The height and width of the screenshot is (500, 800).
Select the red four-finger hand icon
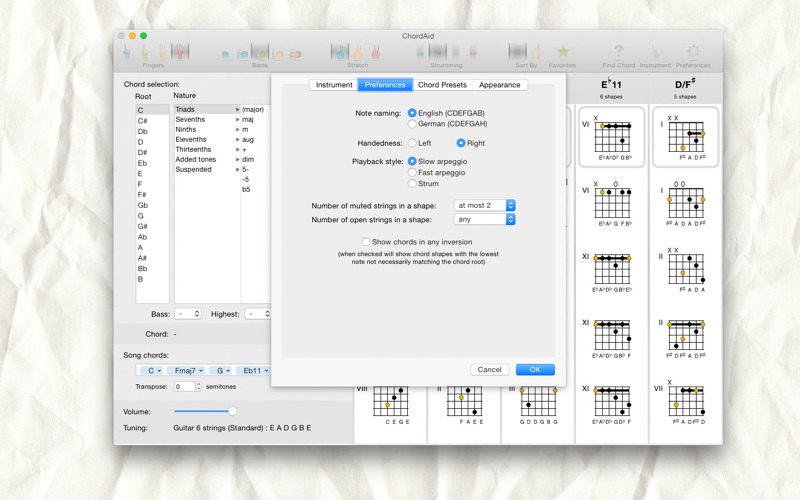[180, 52]
